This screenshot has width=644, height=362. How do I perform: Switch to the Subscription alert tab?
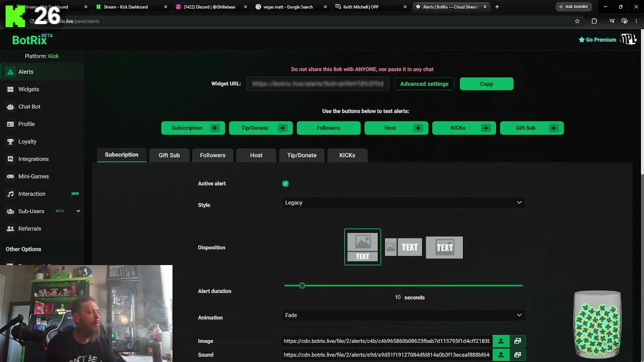click(121, 155)
